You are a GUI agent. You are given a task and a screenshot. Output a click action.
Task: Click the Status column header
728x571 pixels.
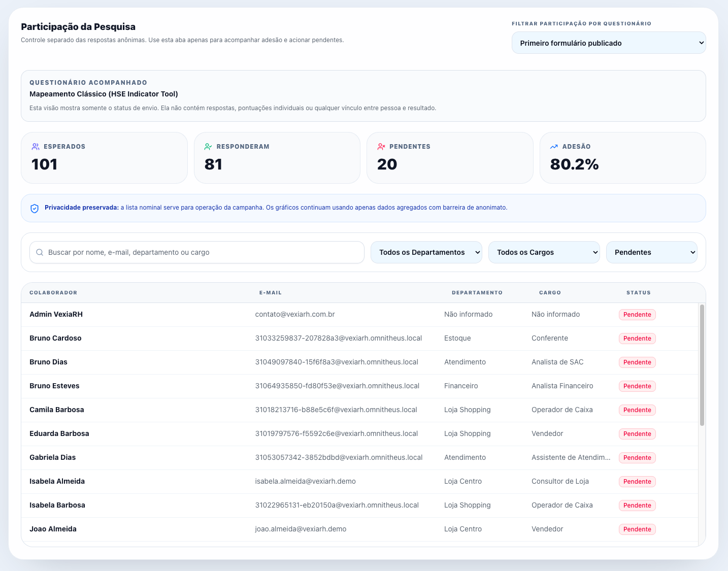pos(639,293)
